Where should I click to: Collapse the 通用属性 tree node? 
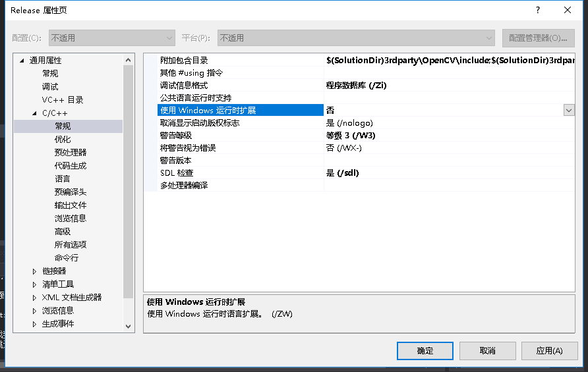[22, 61]
